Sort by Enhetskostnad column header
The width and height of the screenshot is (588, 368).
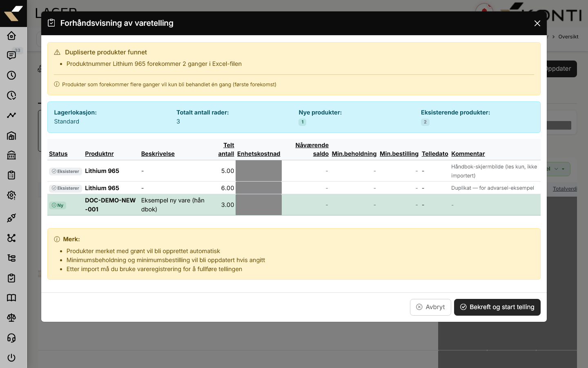point(258,154)
